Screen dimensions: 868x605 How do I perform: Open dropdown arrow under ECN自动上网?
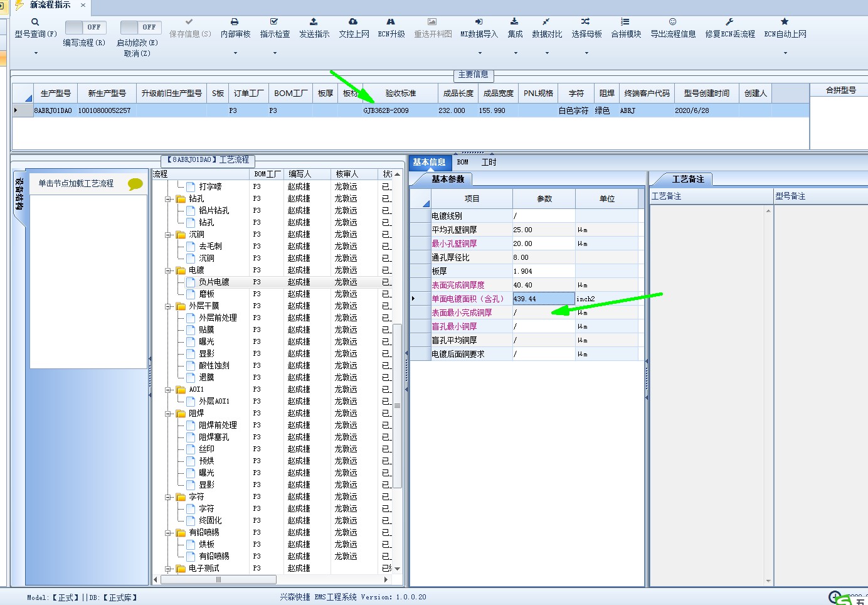point(785,53)
